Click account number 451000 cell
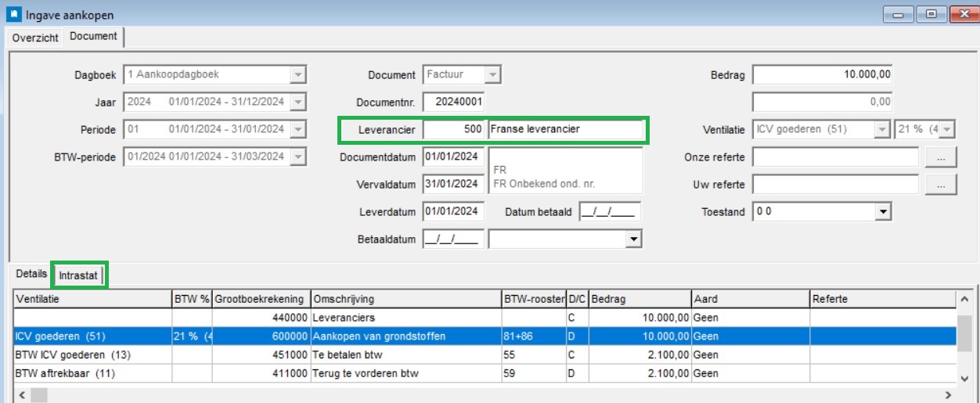Viewport: 980px width, 403px height. point(261,355)
